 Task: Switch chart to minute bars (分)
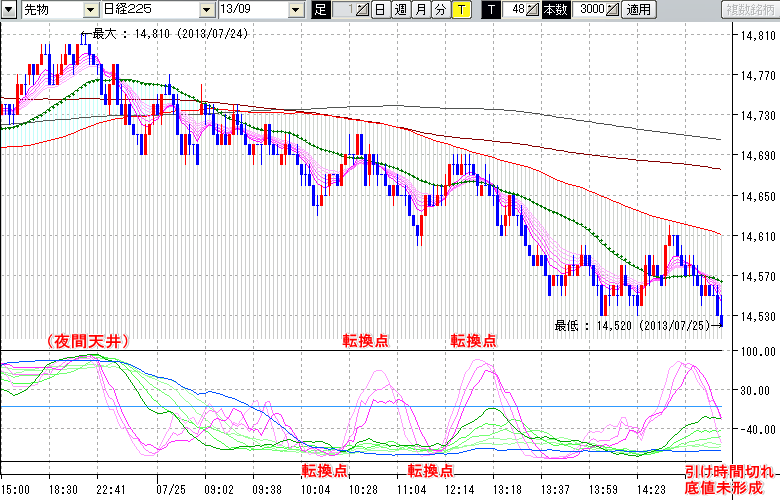[x=440, y=10]
